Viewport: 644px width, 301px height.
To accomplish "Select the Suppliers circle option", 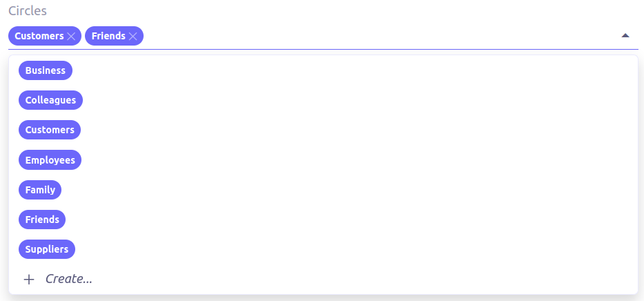I will (x=47, y=249).
